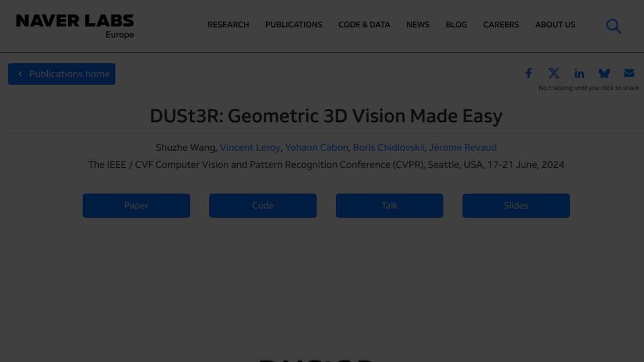Open the BLOG page

click(x=456, y=25)
